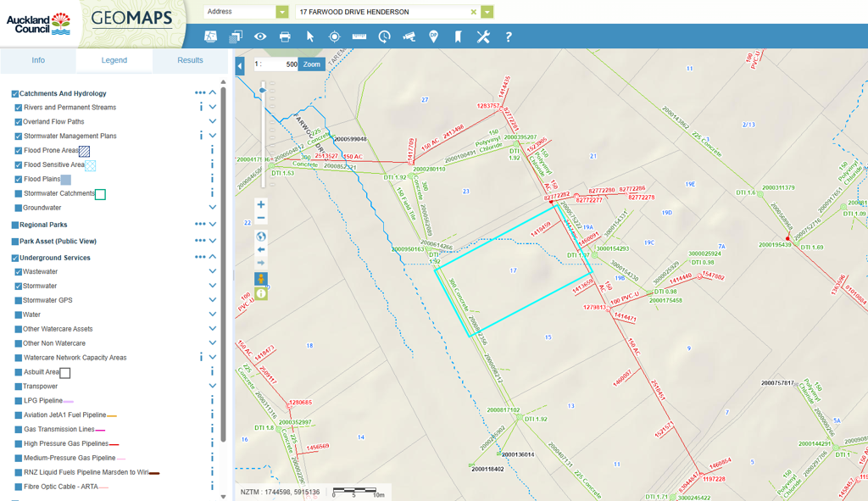Switch to the Results tab
This screenshot has width=868, height=501.
click(190, 60)
